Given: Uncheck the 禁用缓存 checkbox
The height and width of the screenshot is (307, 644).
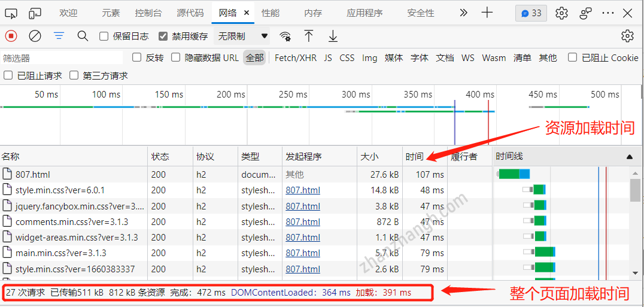Looking at the screenshot, I should tap(163, 36).
